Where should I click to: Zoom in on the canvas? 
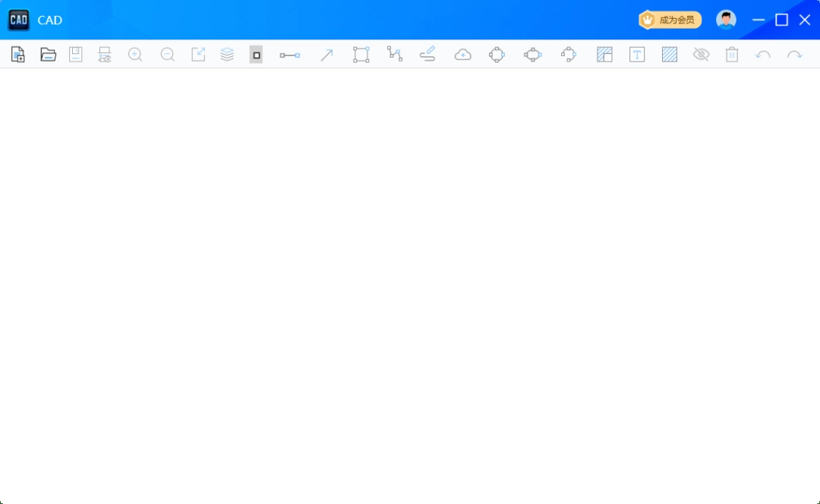[135, 54]
